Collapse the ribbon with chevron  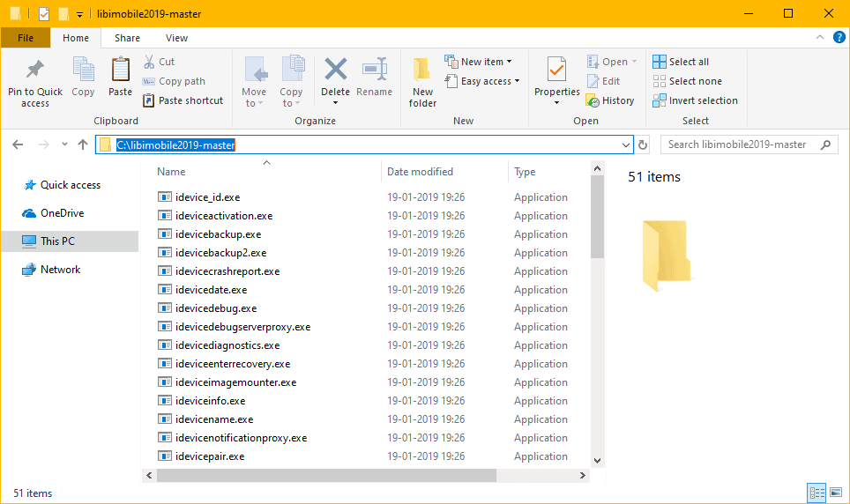tap(820, 37)
